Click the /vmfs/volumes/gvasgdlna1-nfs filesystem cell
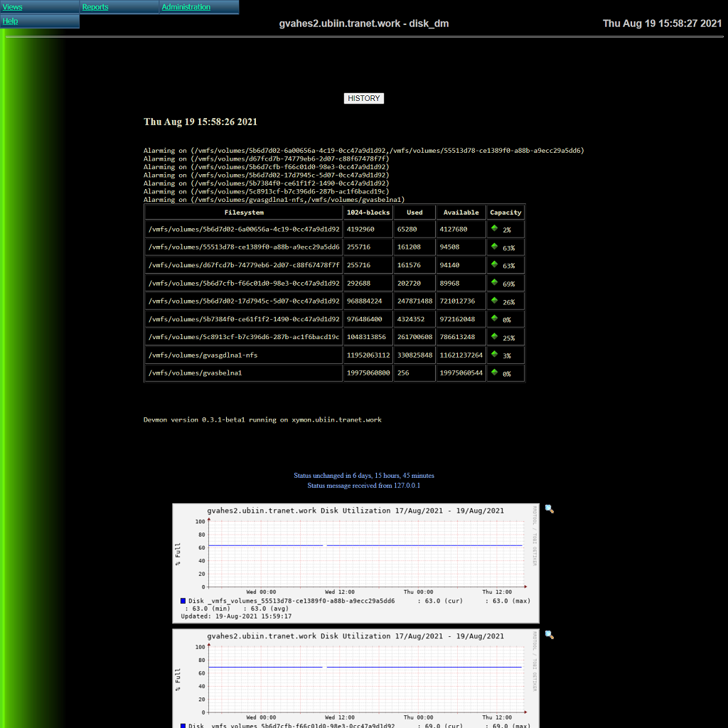This screenshot has width=728, height=728. [203, 355]
